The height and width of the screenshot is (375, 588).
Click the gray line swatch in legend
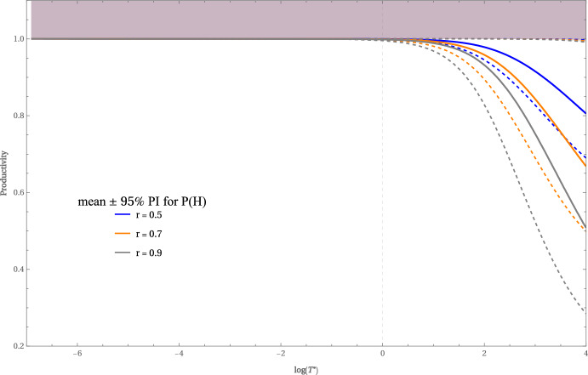click(x=123, y=253)
